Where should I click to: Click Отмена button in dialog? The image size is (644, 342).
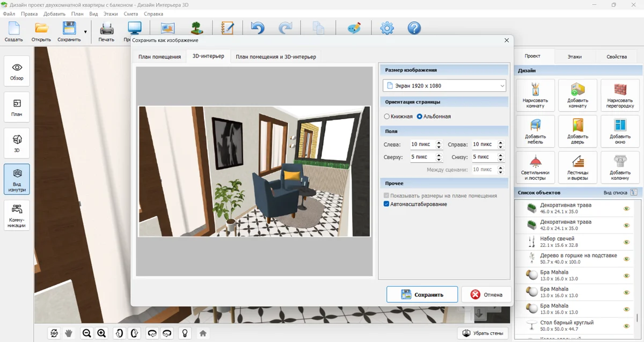pyautogui.click(x=486, y=294)
